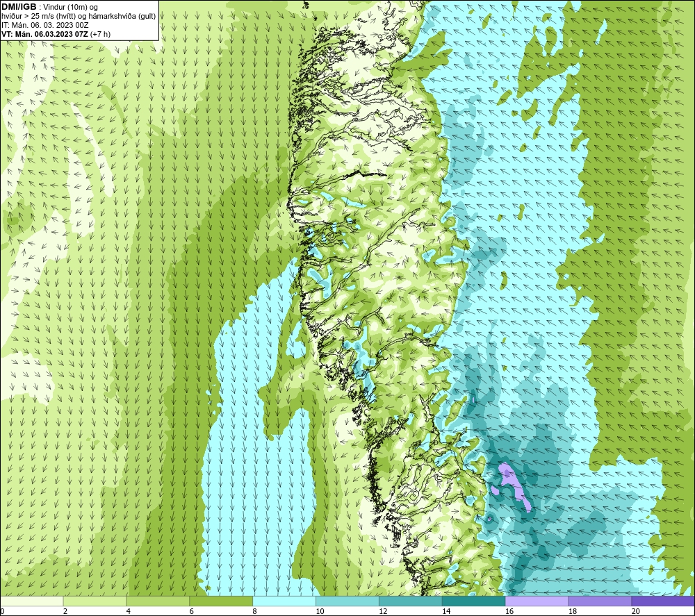The image size is (695, 616).
Task: Click the 20+ m/s dark violet swatch
Action: click(x=662, y=601)
